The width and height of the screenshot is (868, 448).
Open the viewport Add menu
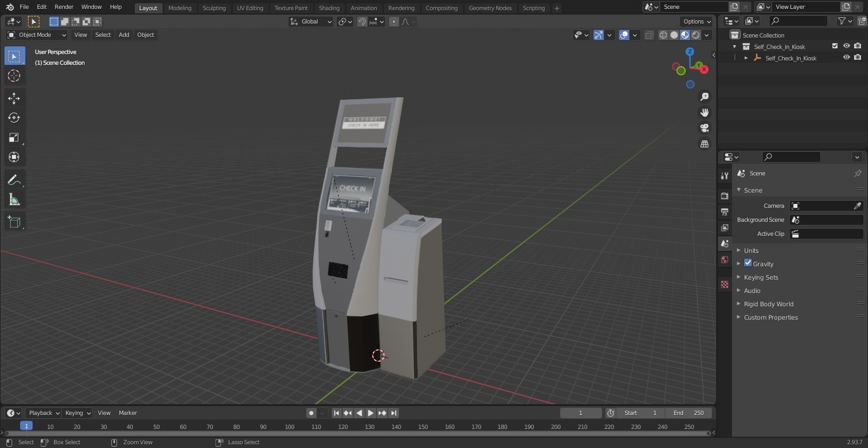click(x=124, y=35)
